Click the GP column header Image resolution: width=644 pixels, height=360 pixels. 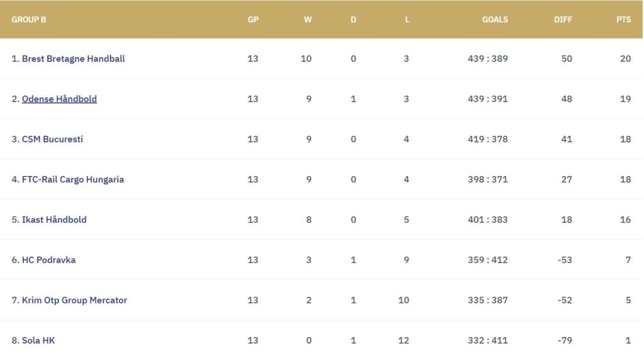pyautogui.click(x=253, y=19)
